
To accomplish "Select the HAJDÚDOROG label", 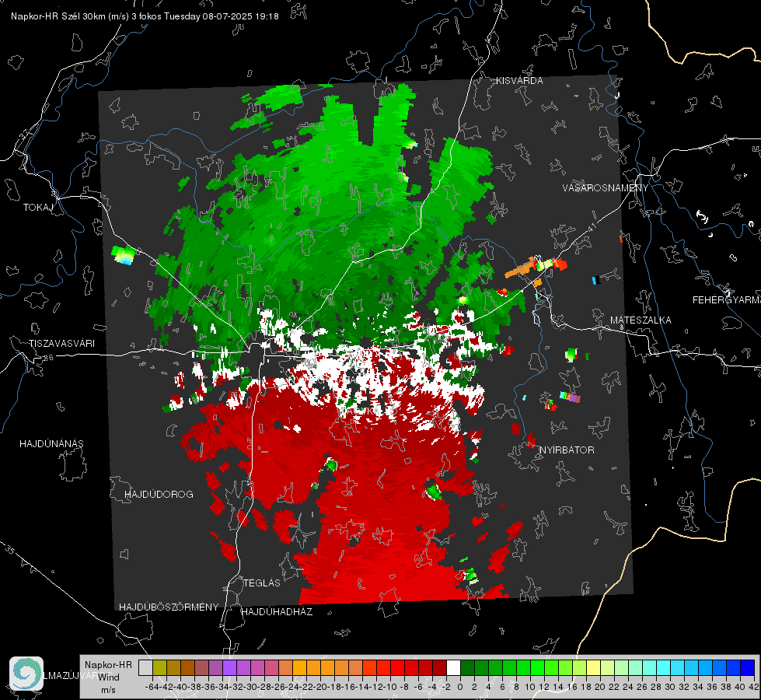I will coord(159,495).
